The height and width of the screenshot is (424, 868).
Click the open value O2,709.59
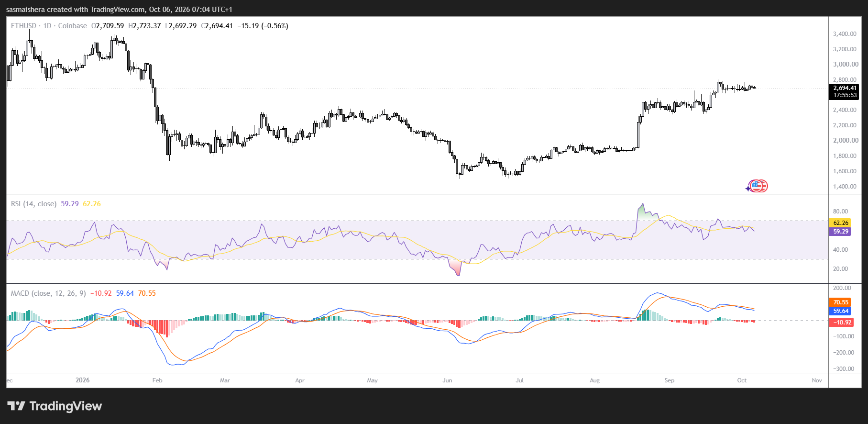tap(108, 26)
